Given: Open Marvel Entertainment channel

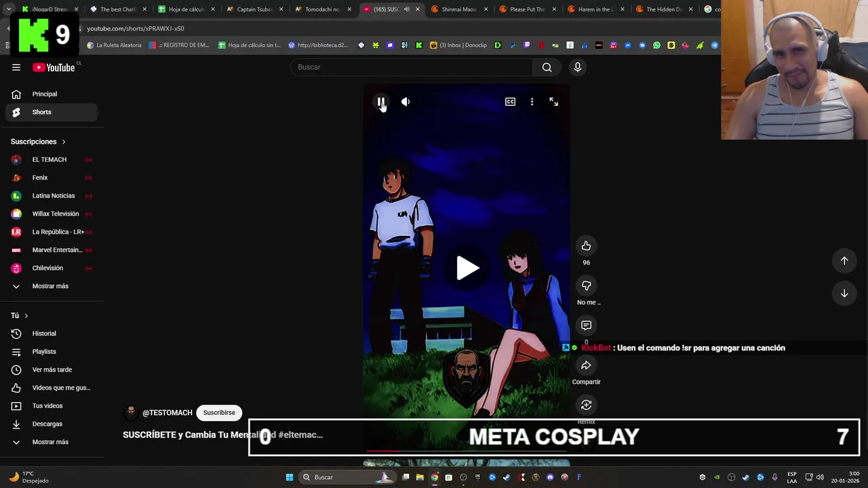Looking at the screenshot, I should coord(52,250).
